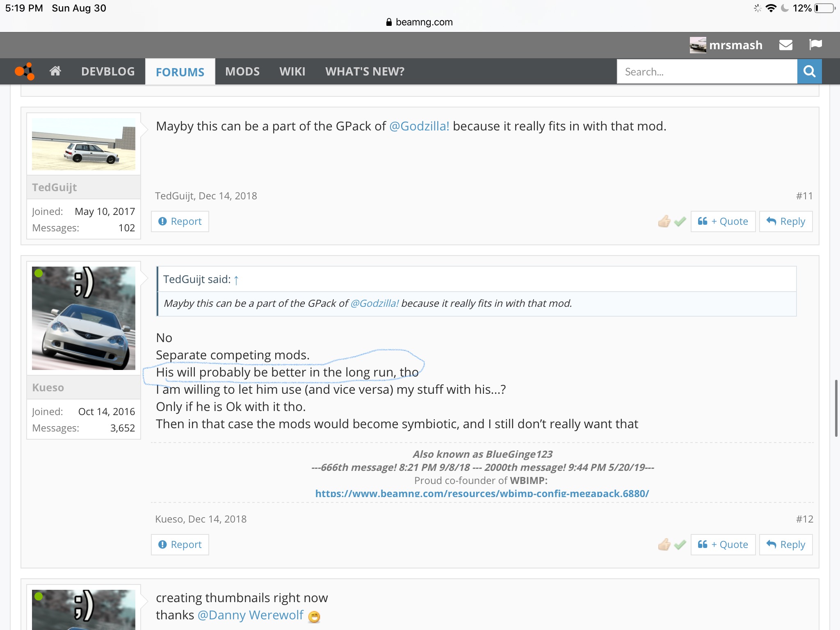Open TedGuijt's car avatar thumbnail
This screenshot has height=630, width=840.
[x=84, y=144]
